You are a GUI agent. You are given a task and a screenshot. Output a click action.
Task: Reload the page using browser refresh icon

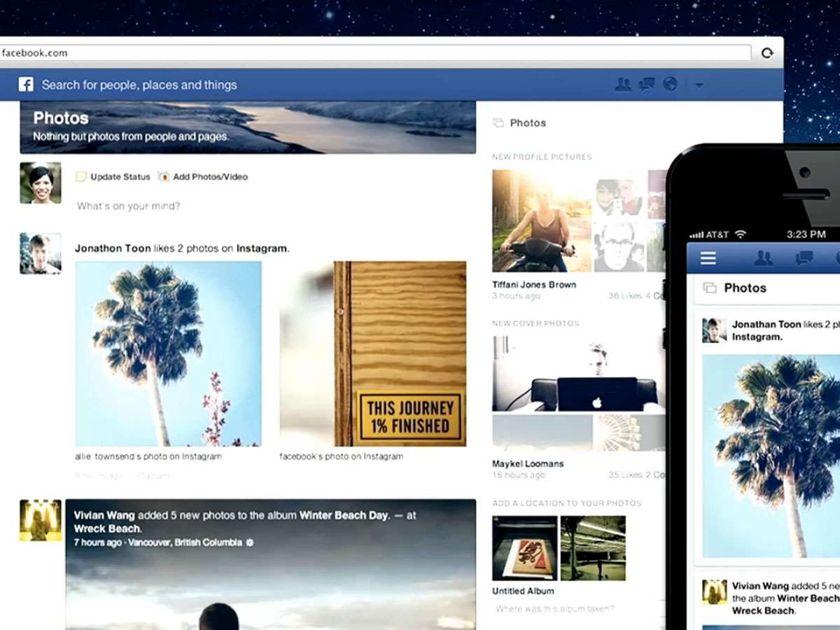coord(767,53)
